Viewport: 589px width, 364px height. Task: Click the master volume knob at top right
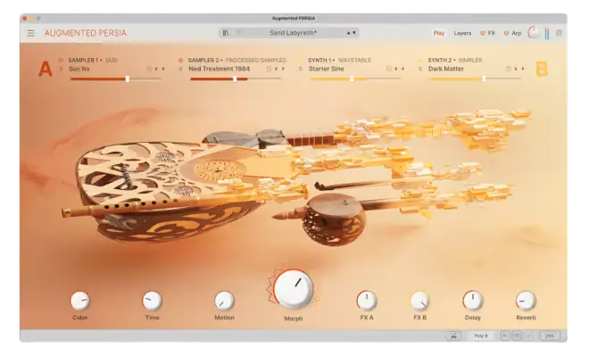[x=534, y=33]
